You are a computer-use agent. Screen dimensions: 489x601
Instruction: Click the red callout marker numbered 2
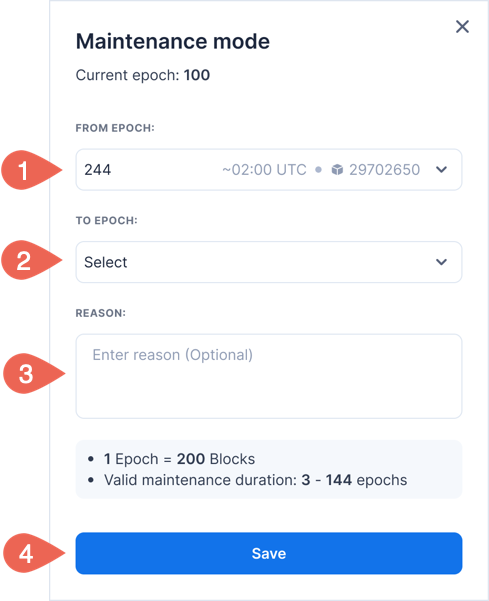[x=31, y=260]
